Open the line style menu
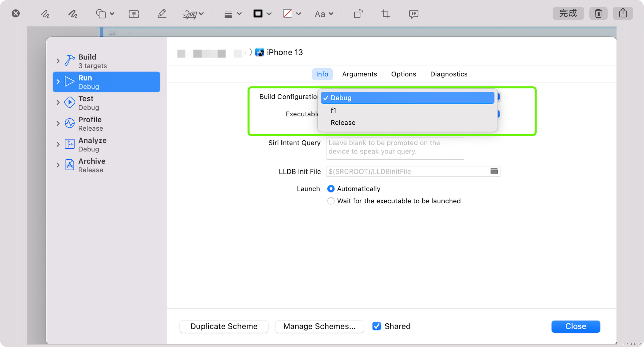The width and height of the screenshot is (644, 347). coord(233,14)
